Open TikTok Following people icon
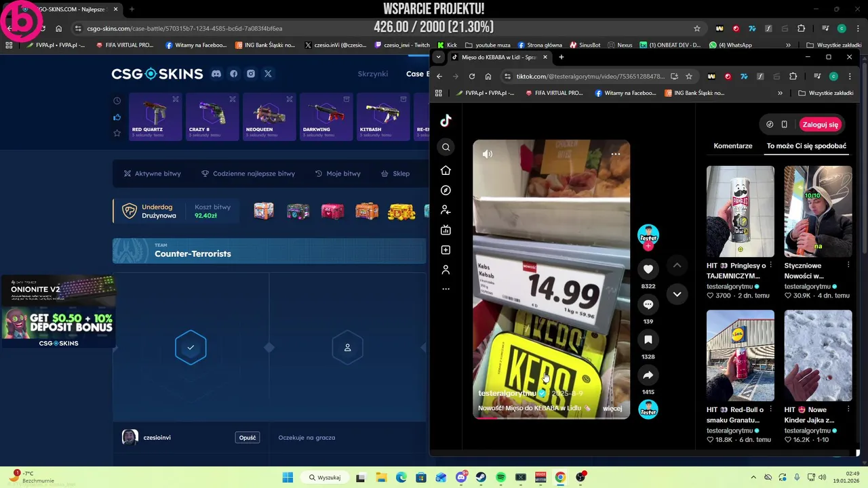The width and height of the screenshot is (868, 488). [x=446, y=210]
